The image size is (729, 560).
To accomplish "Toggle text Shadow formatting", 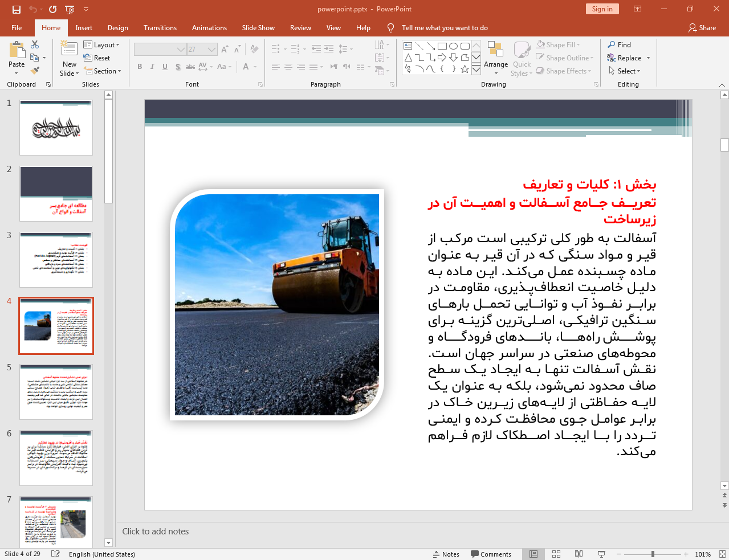I will (178, 67).
